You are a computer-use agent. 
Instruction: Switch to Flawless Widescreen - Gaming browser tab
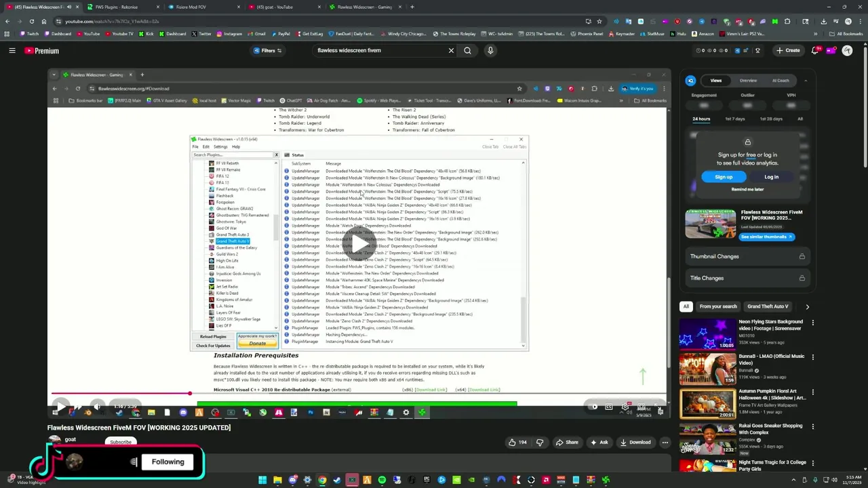tap(364, 7)
